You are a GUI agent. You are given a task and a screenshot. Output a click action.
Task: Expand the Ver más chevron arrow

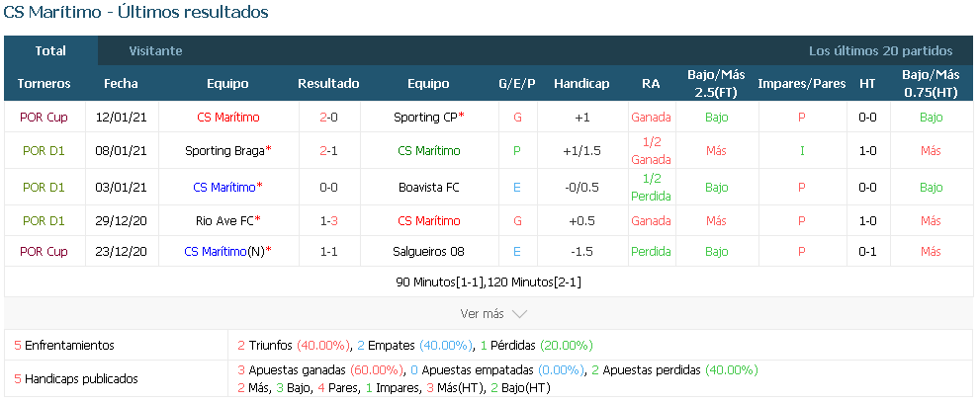[x=519, y=314]
